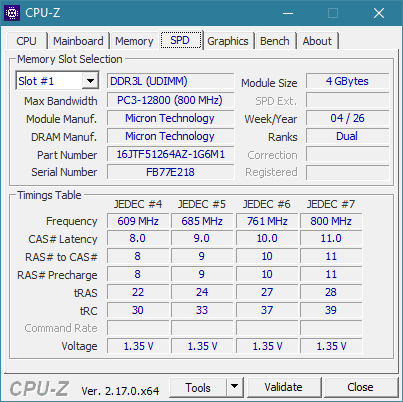Screen dimensions: 403x402
Task: Click the Tools button
Action: point(198,387)
